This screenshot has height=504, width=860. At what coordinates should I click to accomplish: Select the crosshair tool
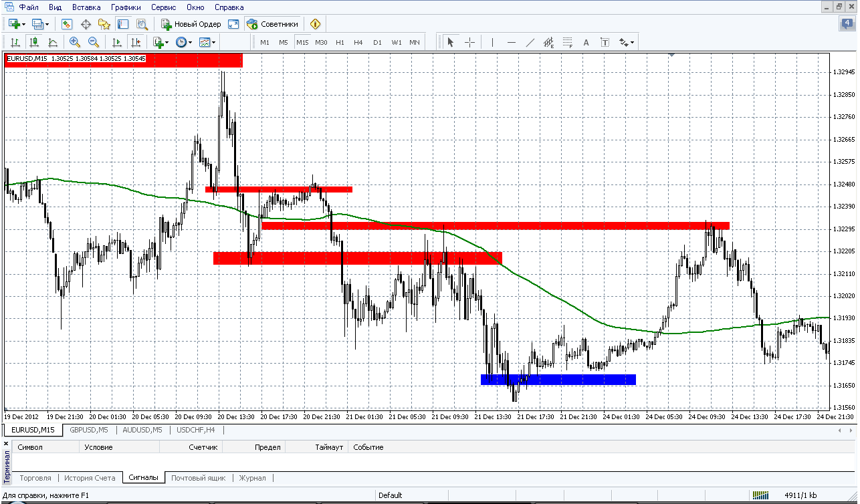(469, 42)
